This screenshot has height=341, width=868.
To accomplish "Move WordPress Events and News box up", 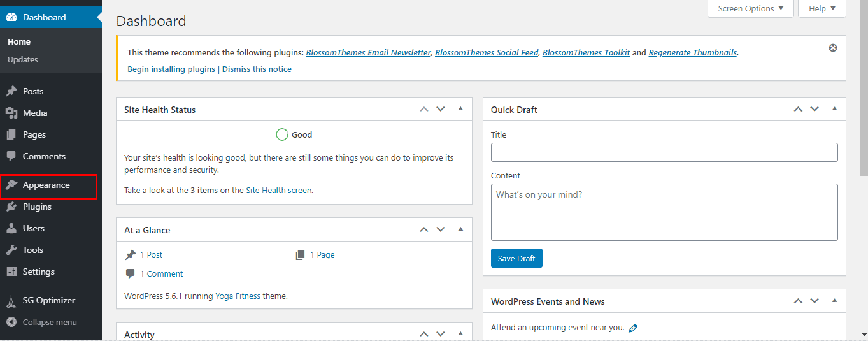I will (798, 301).
